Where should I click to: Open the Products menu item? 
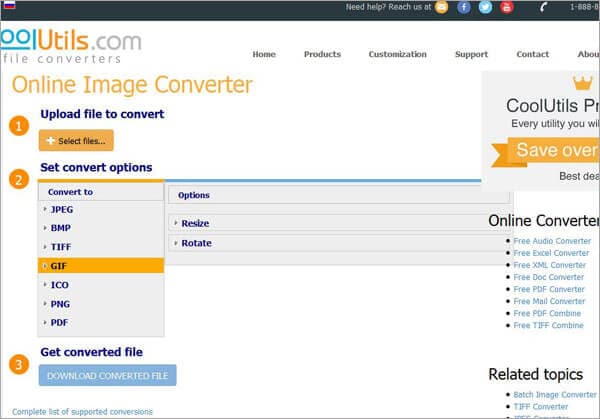pos(322,54)
